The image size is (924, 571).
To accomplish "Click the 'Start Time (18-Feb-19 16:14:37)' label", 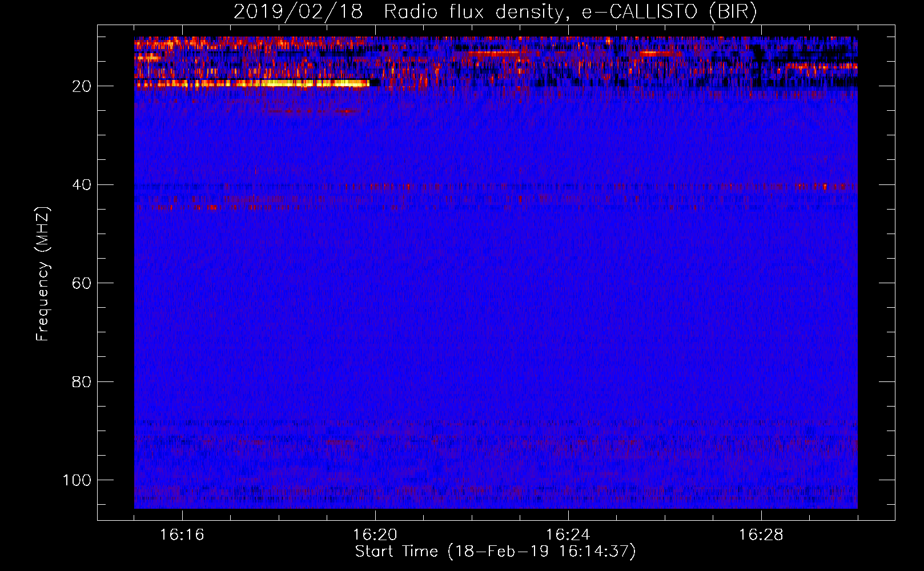I will (495, 552).
